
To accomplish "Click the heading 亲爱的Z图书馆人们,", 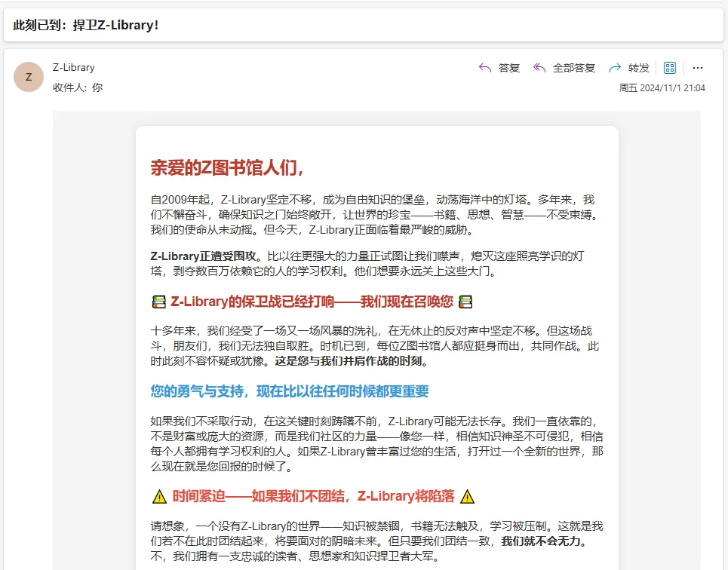I will click(x=227, y=167).
